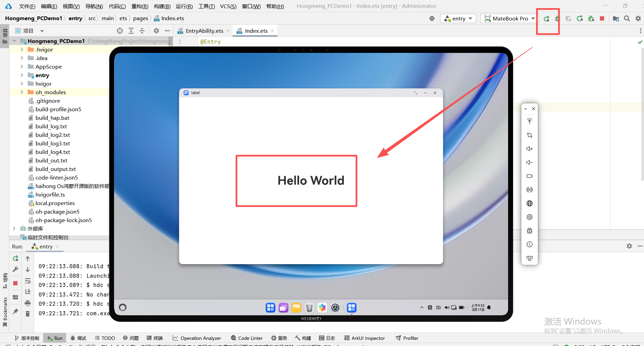Click the emulator bug report icon
Screen dimensions: 644x346
click(530, 231)
